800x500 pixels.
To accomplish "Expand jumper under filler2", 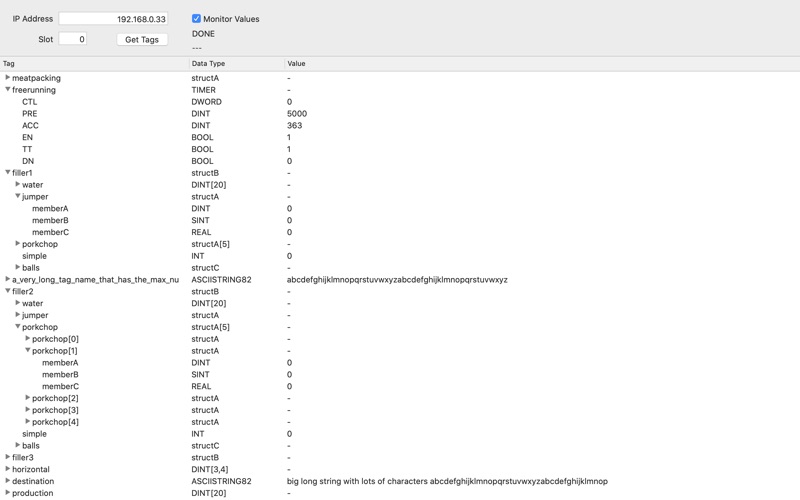I will pyautogui.click(x=18, y=315).
